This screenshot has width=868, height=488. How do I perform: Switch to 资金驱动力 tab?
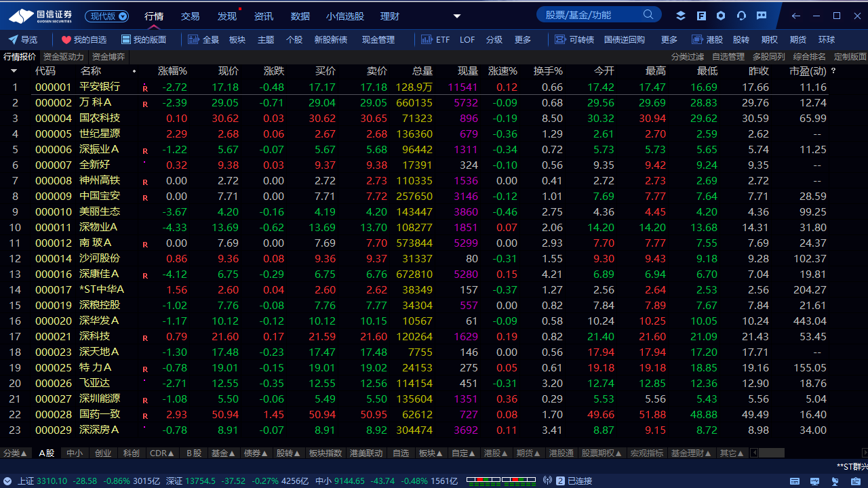pos(64,57)
